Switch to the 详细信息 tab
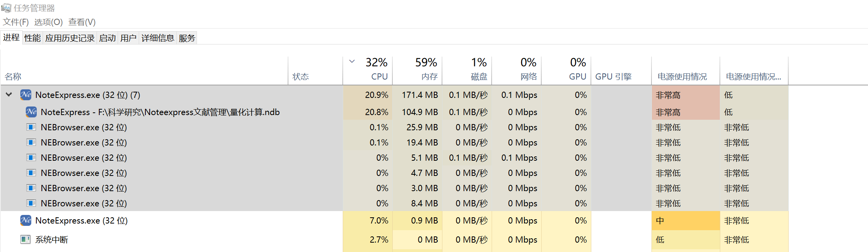 click(157, 38)
